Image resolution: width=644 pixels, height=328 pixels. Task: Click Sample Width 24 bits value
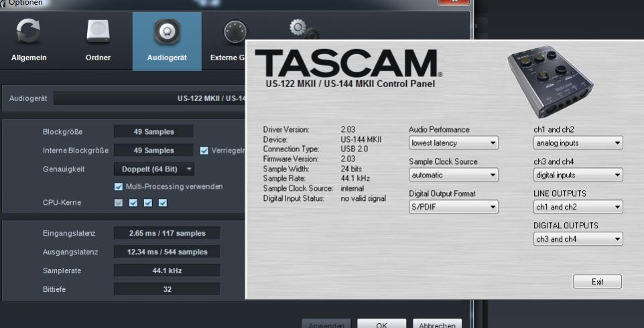point(351,169)
